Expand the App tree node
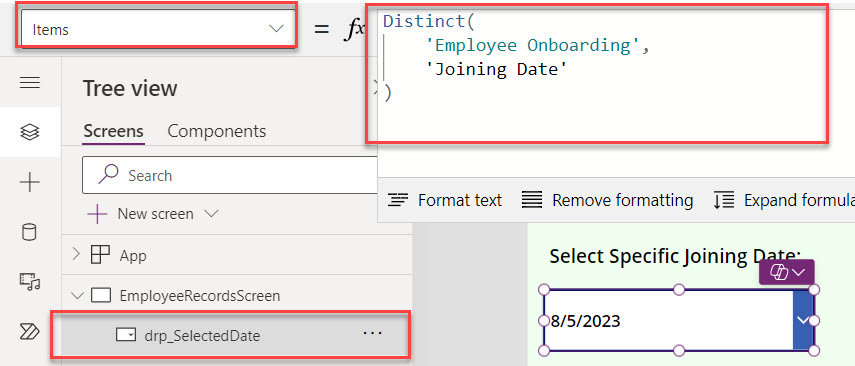This screenshot has height=366, width=855. tap(76, 255)
